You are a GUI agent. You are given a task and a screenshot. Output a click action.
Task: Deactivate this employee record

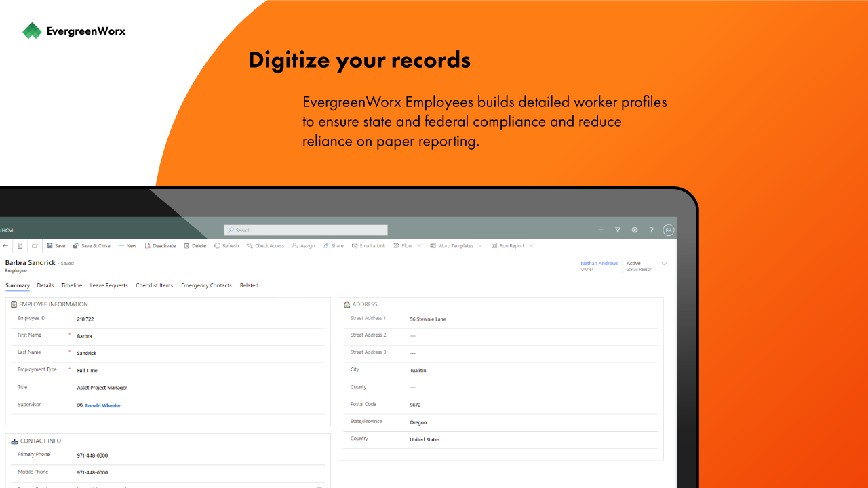pos(160,246)
